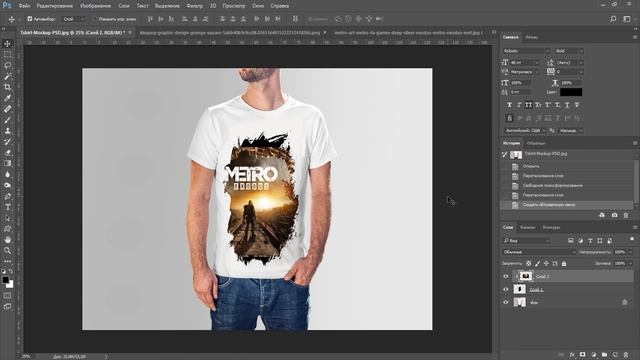The height and width of the screenshot is (360, 640).
Task: Click the layer opacity percentage field
Action: click(620, 252)
